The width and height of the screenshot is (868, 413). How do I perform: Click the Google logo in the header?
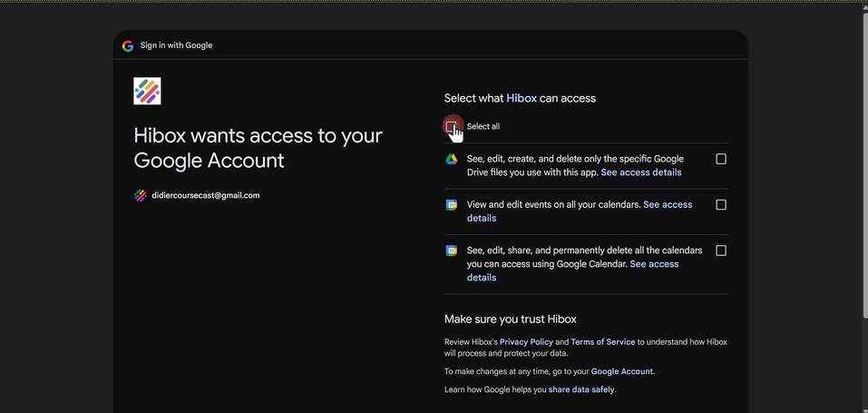tap(128, 45)
